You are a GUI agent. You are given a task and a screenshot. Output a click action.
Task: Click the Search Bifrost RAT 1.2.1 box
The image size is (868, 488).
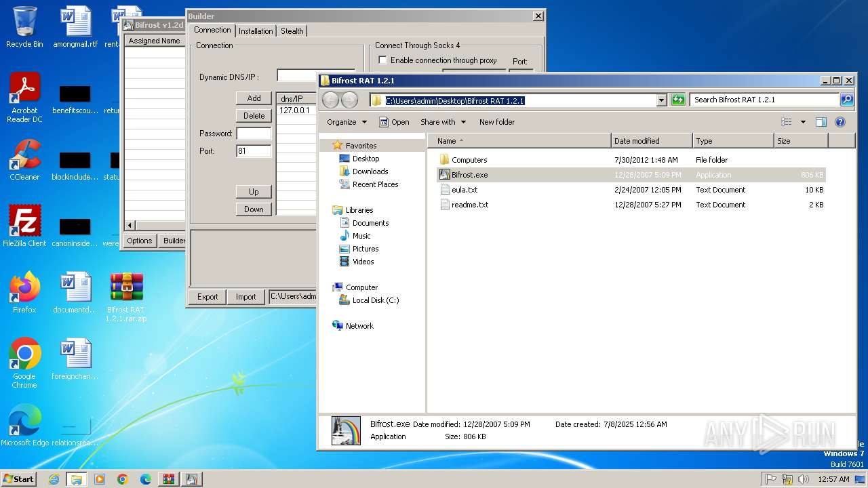click(x=764, y=100)
